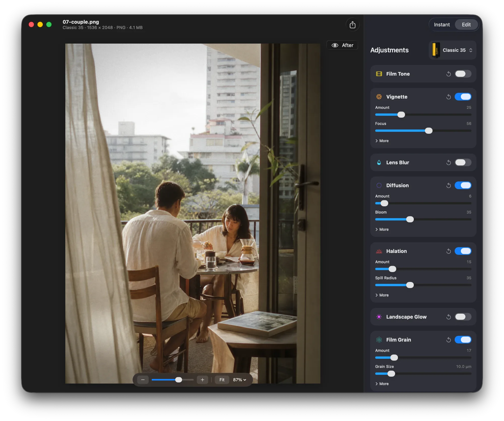
Task: Enable the Film Tone switch
Action: tap(463, 74)
